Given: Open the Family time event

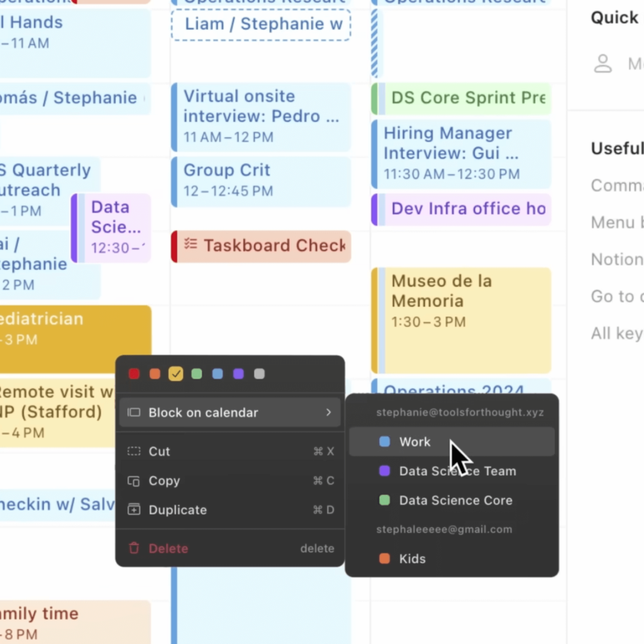Looking at the screenshot, I should coord(75,622).
